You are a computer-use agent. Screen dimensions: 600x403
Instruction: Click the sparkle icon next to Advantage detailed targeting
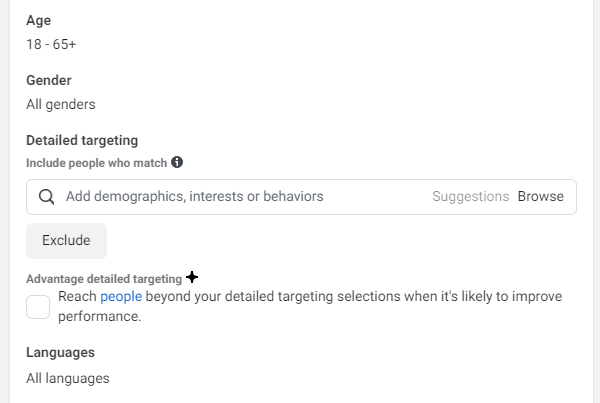(192, 277)
